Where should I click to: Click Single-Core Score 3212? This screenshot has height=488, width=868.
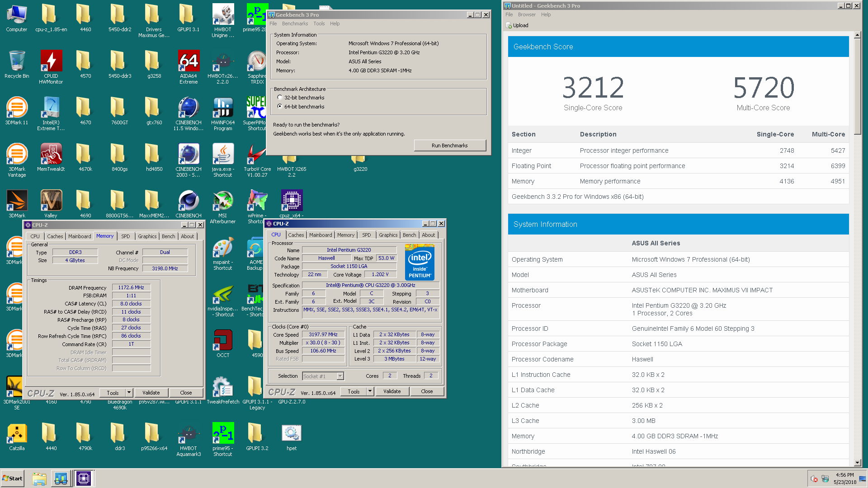[593, 88]
